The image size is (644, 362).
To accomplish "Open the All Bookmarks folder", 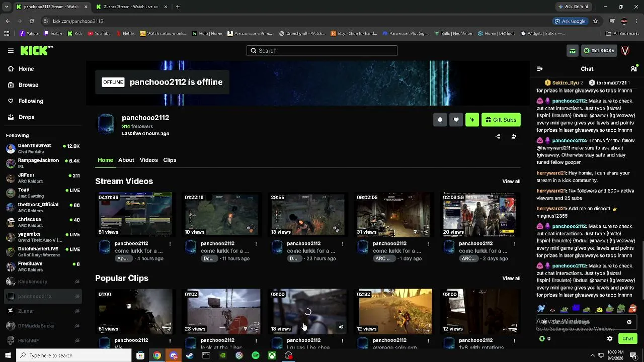I will (622, 34).
